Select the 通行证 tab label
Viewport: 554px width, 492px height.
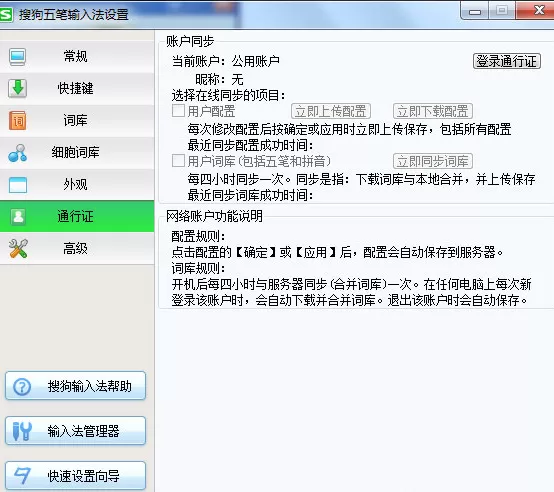tap(75, 217)
